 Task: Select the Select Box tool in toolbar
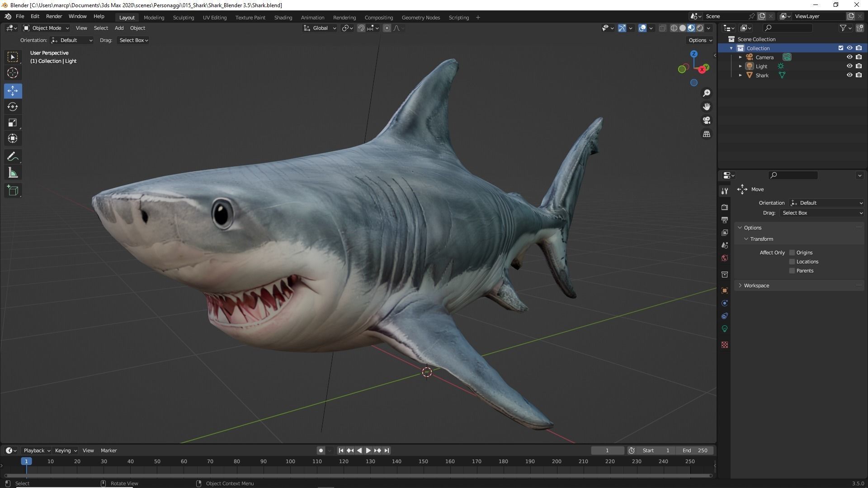point(13,57)
